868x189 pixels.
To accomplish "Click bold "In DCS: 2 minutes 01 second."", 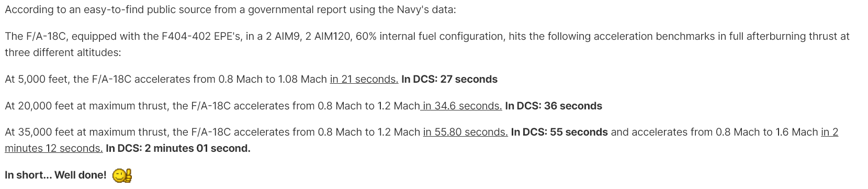I will [178, 148].
